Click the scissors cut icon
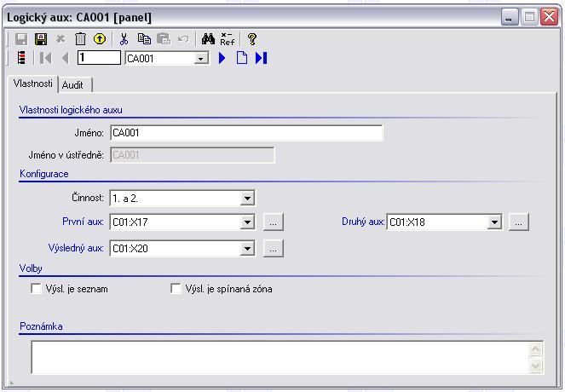 tap(124, 39)
